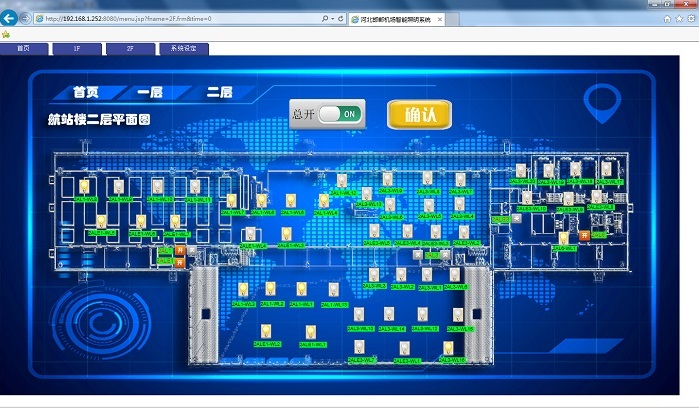Select 二层 in the blue navigation bar

pyautogui.click(x=219, y=92)
